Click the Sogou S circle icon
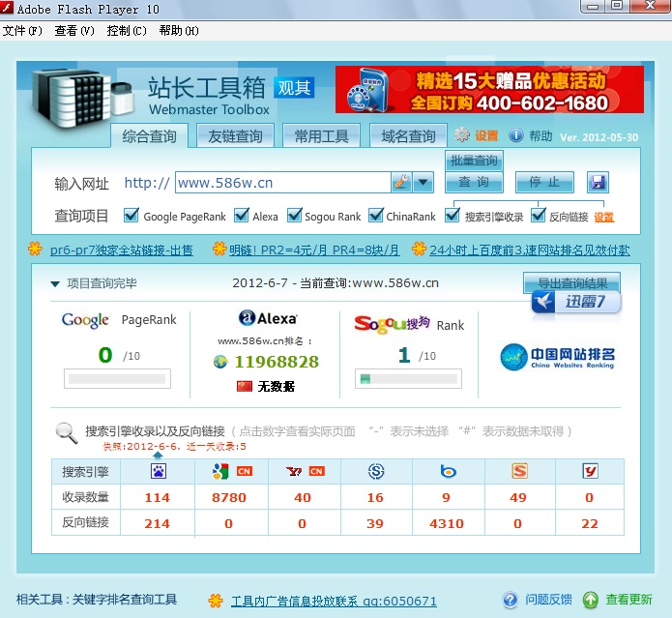The image size is (672, 618). tap(376, 471)
